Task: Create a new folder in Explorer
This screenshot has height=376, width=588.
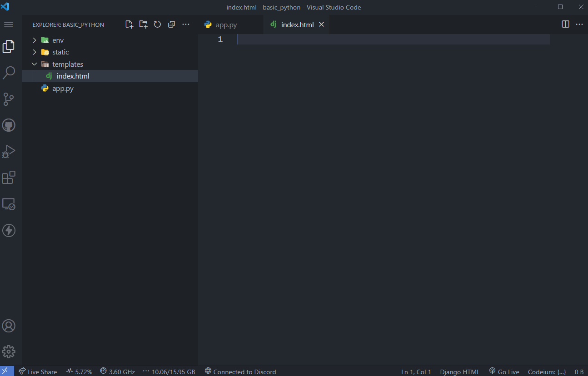Action: [x=144, y=25]
